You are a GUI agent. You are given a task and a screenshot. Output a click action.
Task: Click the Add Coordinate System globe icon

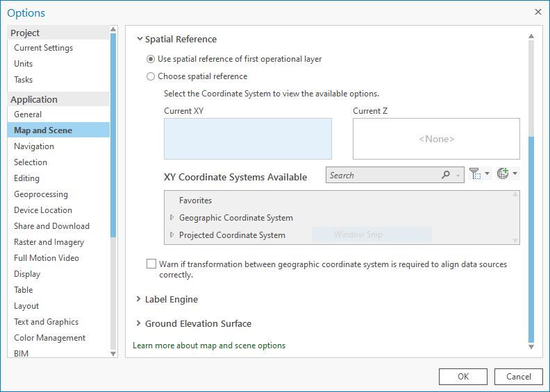point(503,174)
